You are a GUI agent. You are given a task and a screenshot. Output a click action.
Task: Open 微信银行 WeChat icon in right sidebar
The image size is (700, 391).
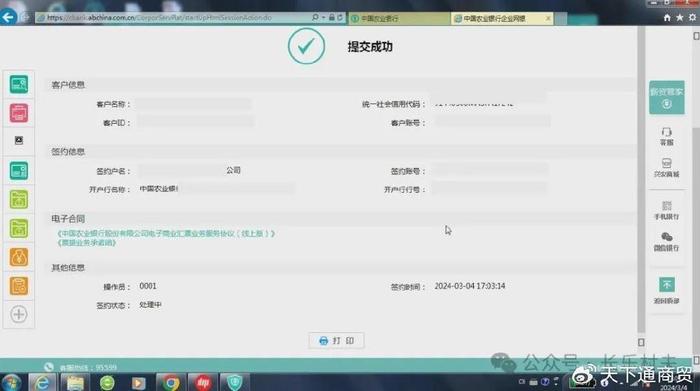667,237
